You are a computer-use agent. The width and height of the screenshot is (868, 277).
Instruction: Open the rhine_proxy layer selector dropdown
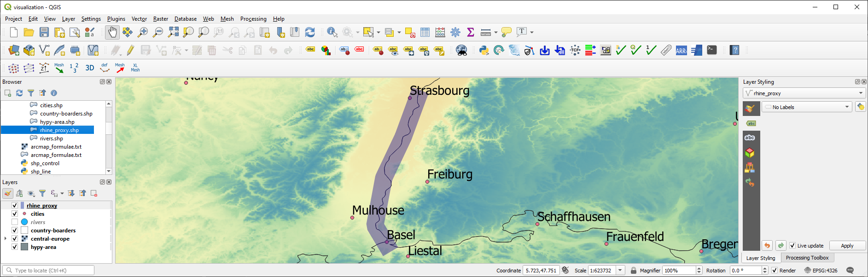pyautogui.click(x=804, y=93)
